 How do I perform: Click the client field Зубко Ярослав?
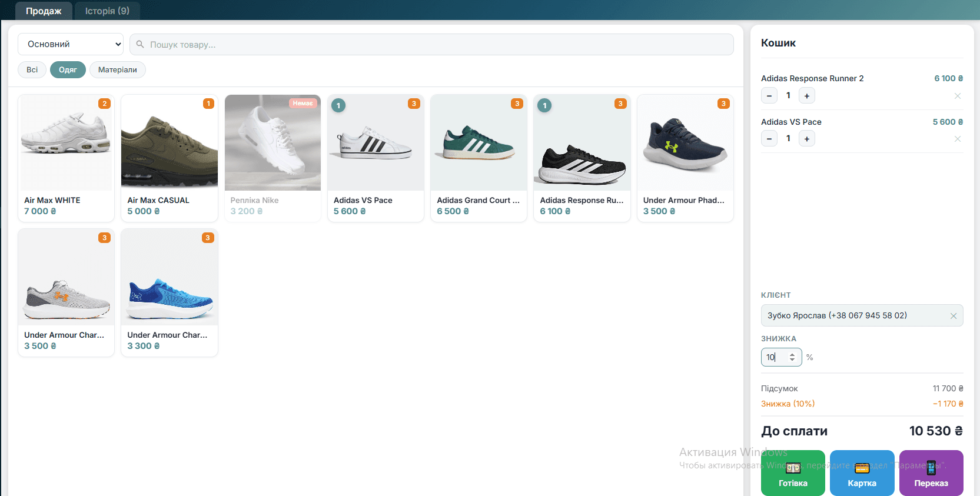coord(862,315)
